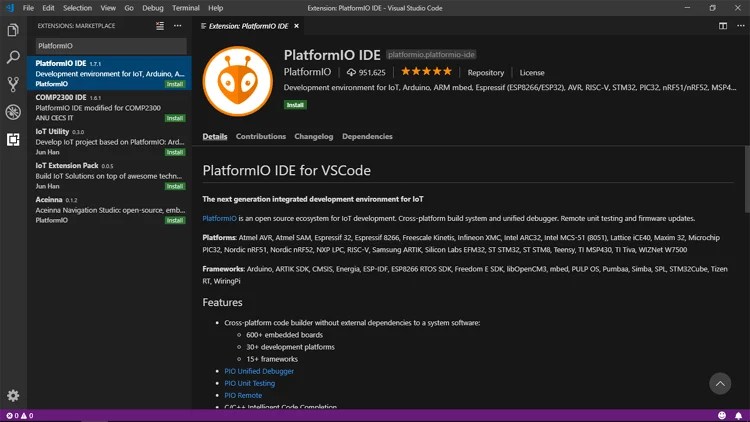This screenshot has width=750, height=422.
Task: Open the Selection menu
Action: tap(77, 8)
